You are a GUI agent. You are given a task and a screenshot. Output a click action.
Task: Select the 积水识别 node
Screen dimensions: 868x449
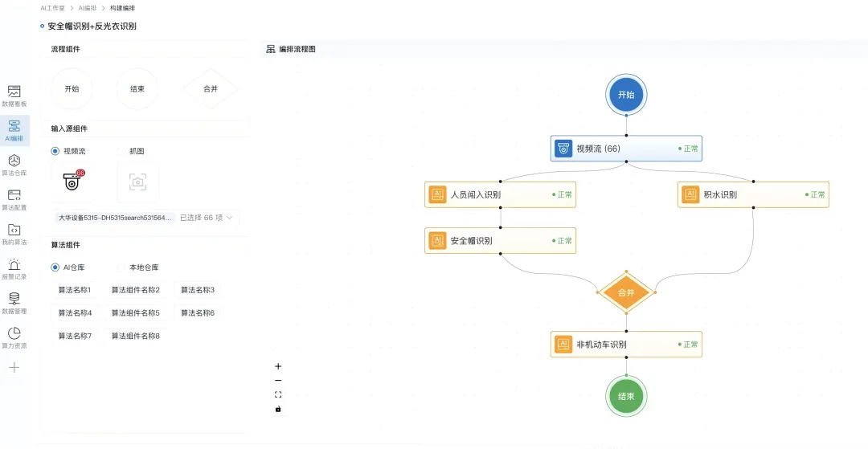pyautogui.click(x=753, y=194)
